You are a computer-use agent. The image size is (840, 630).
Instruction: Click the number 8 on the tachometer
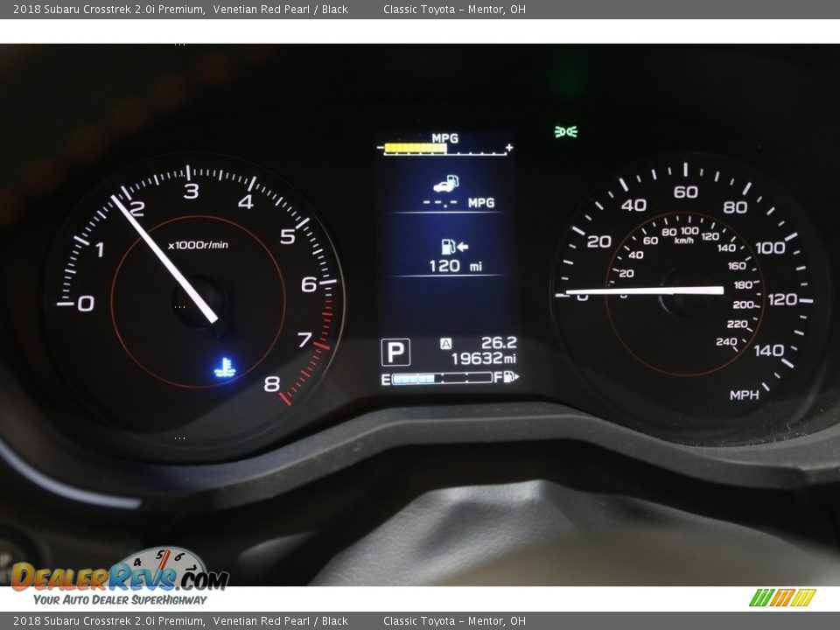(x=271, y=383)
